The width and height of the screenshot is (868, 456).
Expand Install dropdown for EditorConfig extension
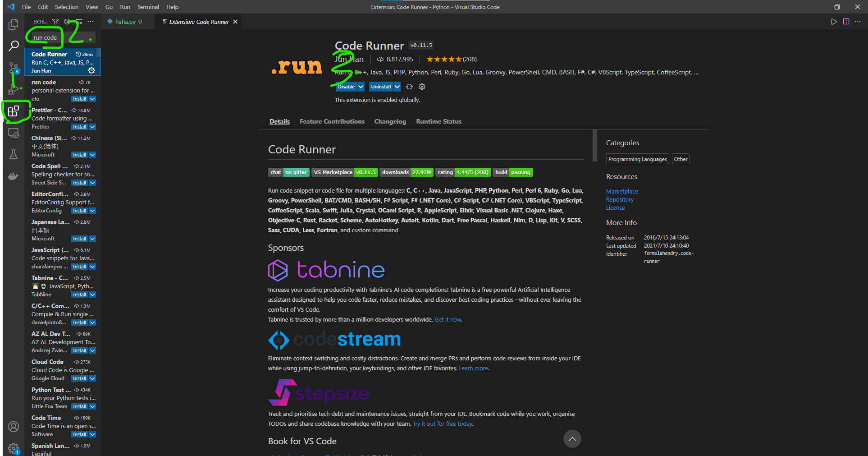pyautogui.click(x=92, y=211)
